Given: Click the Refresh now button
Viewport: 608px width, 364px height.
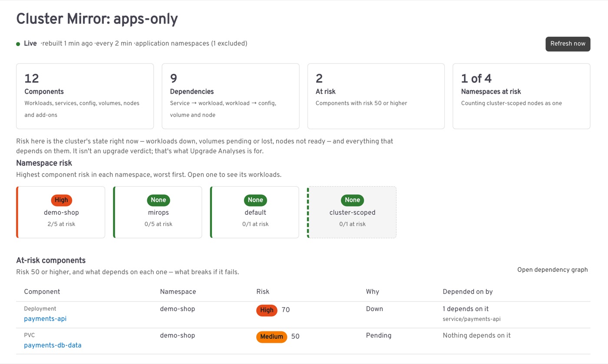Looking at the screenshot, I should pos(568,44).
